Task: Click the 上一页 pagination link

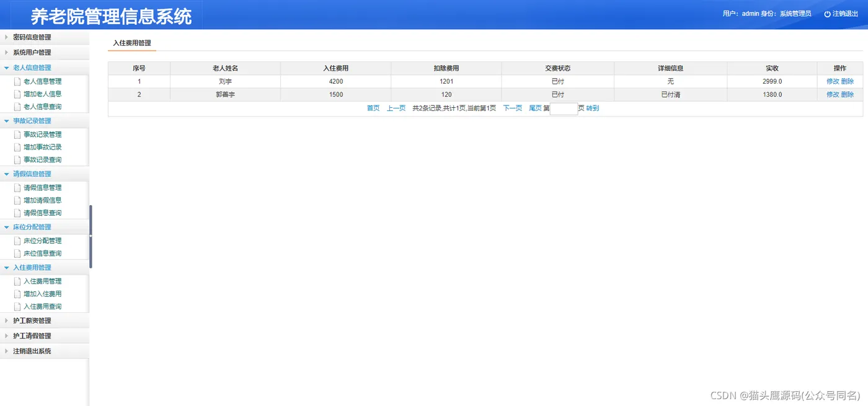Action: pos(397,108)
